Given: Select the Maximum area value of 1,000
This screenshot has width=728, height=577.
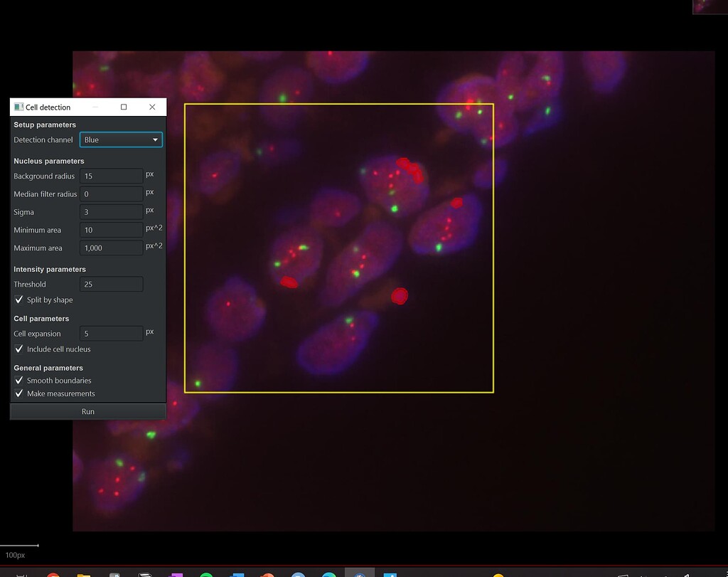Looking at the screenshot, I should tap(111, 247).
